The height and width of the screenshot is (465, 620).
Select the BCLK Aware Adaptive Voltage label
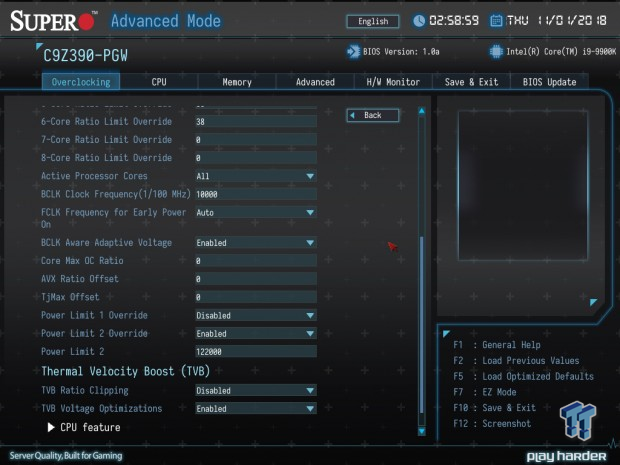106,242
